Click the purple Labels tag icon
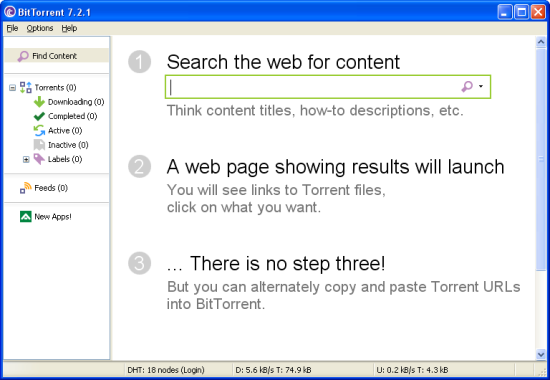 (x=39, y=159)
